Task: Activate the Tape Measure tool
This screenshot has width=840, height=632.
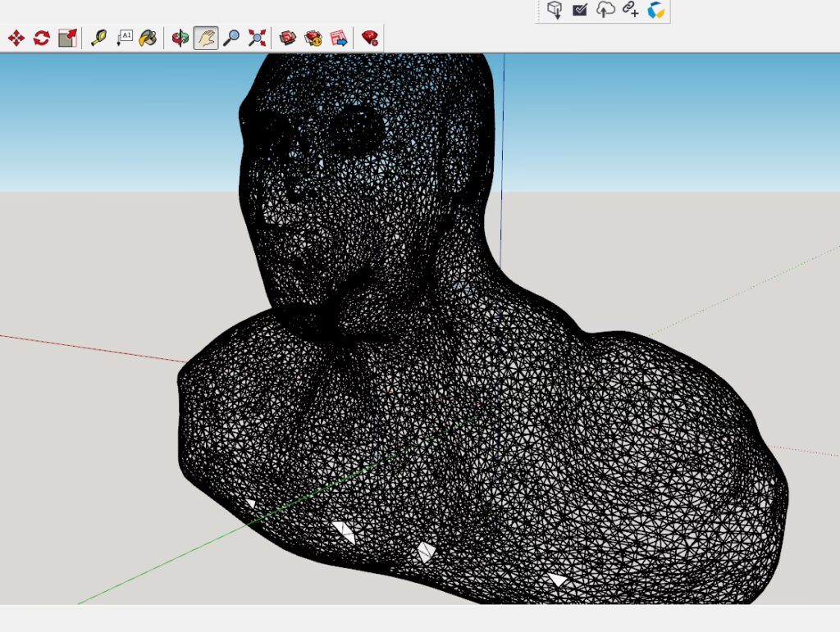Action: [98, 38]
